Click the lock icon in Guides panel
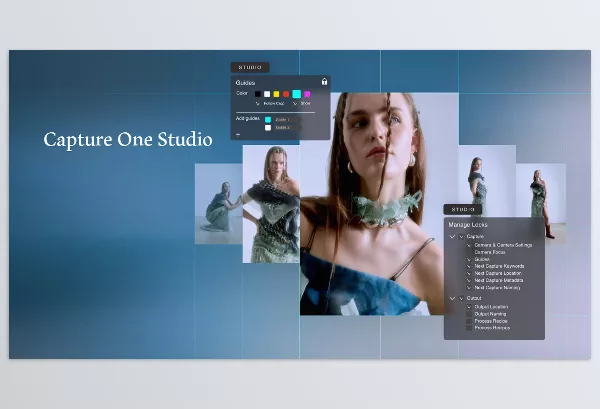Screen dimensions: 600x409 click(324, 81)
